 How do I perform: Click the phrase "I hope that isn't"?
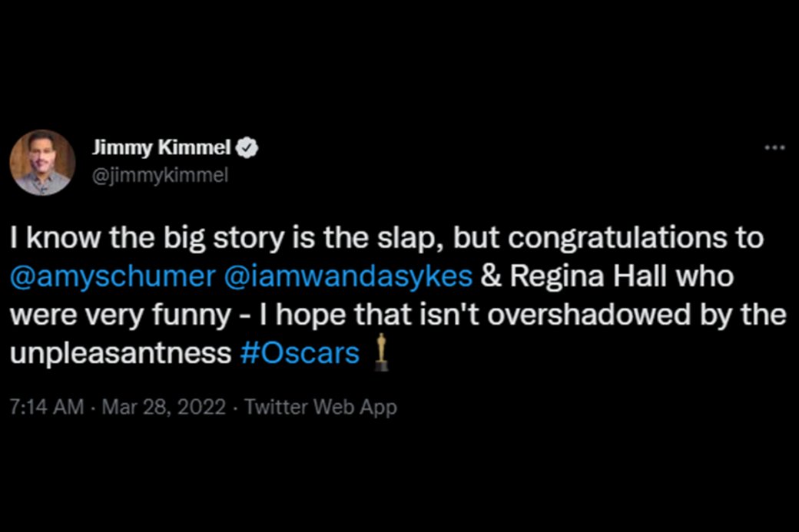pyautogui.click(x=369, y=315)
